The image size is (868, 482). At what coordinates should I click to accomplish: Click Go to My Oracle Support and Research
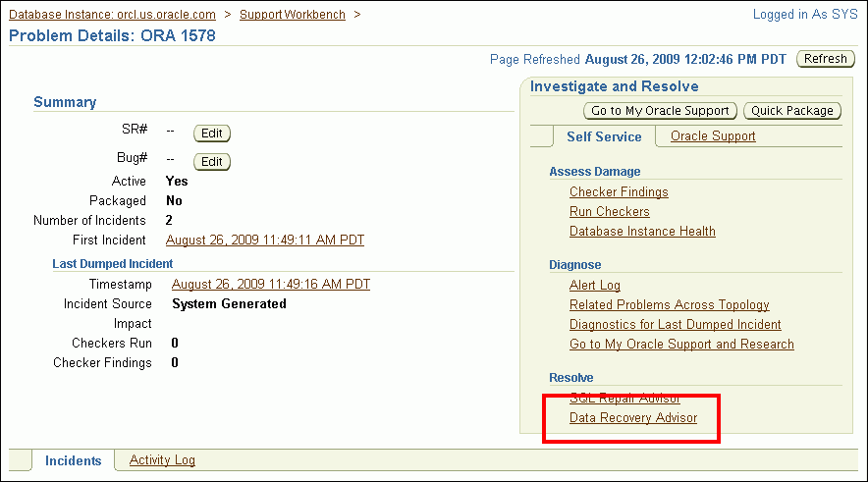(681, 345)
